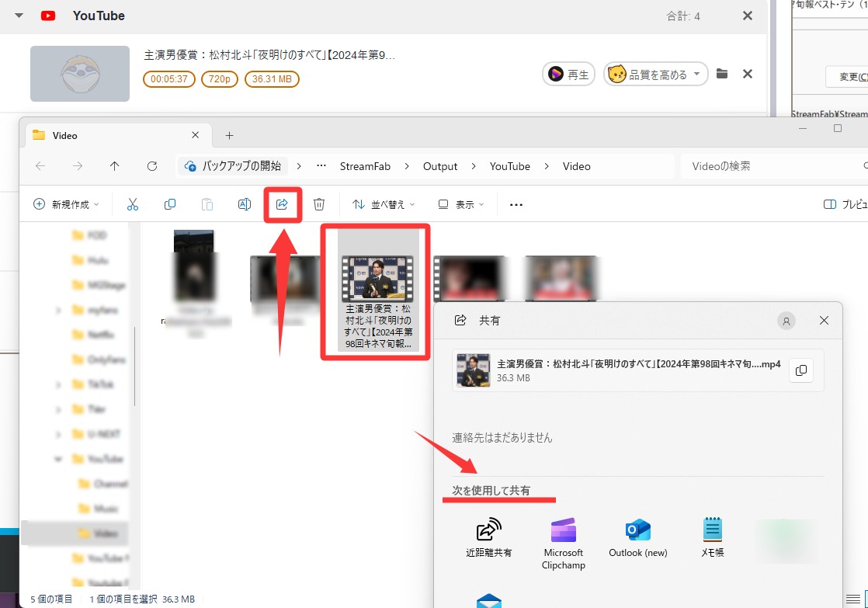Viewport: 868px width, 608px height.
Task: Share with Microsoft Clipchamp
Action: pos(564,544)
